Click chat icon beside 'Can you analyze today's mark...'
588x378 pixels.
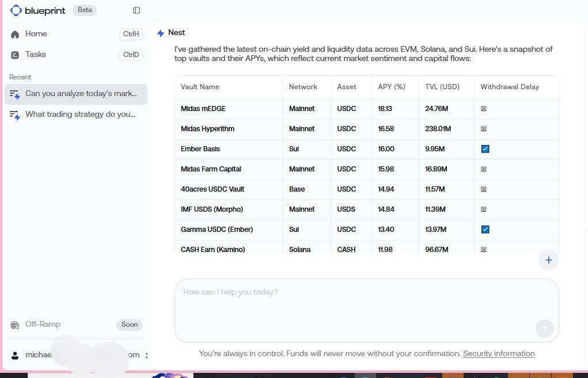click(x=14, y=94)
